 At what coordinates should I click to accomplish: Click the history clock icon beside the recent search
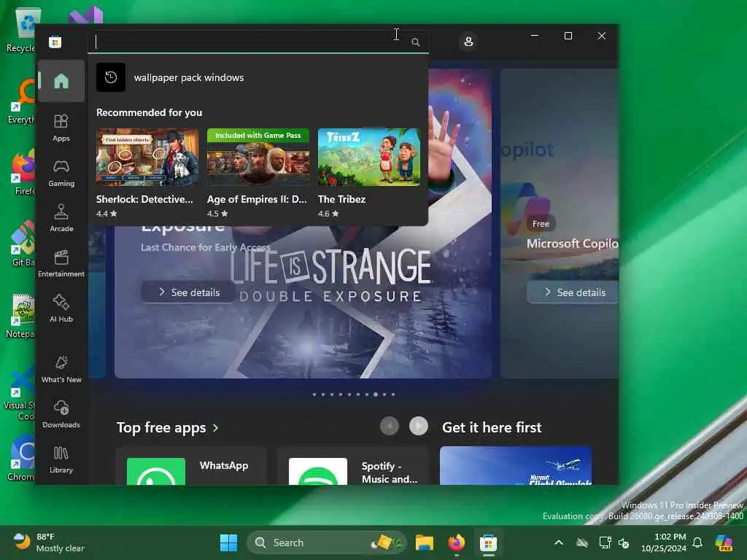[111, 77]
